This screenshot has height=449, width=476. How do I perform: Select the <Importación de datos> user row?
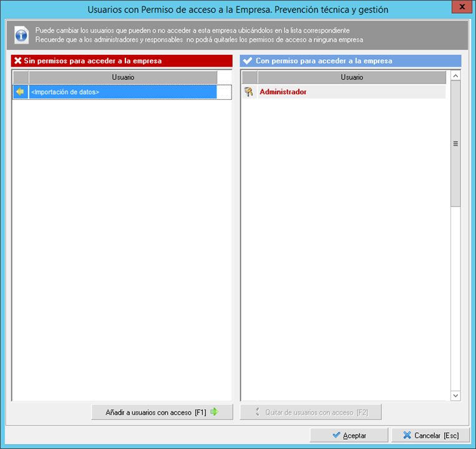[x=122, y=92]
